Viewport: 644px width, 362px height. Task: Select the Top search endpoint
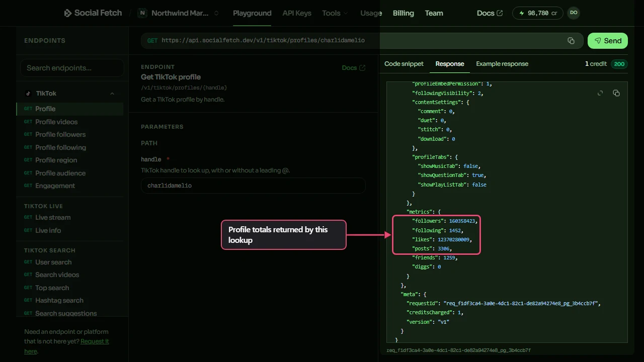pyautogui.click(x=70, y=288)
